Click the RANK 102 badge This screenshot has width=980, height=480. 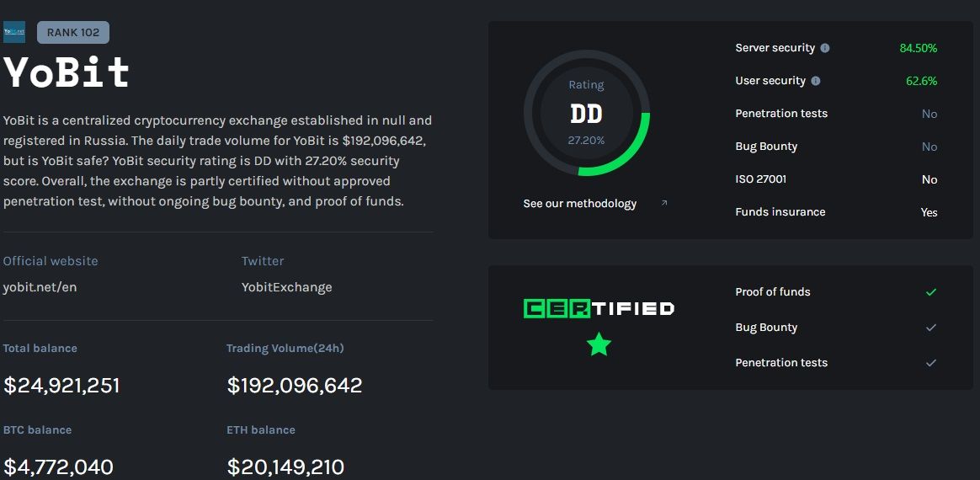[x=73, y=33]
